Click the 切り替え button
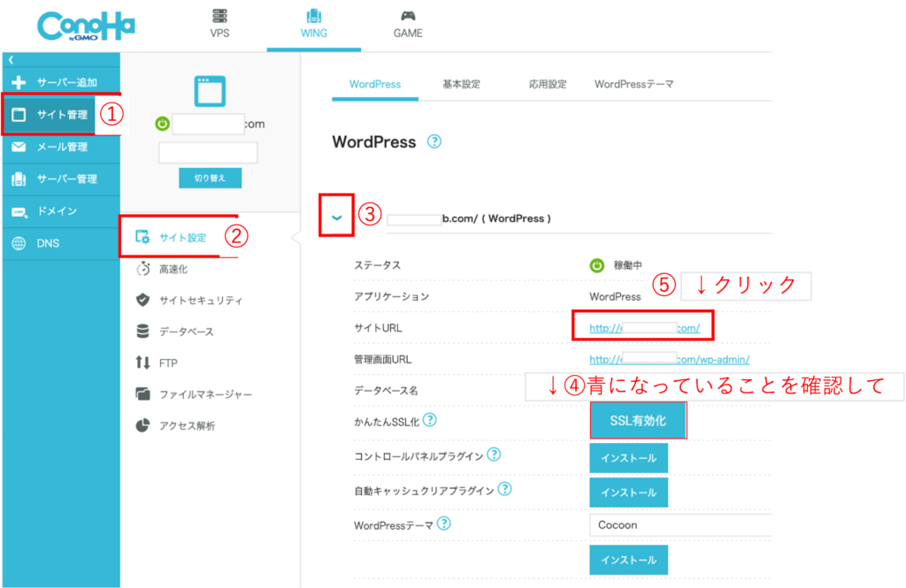 pyautogui.click(x=210, y=178)
